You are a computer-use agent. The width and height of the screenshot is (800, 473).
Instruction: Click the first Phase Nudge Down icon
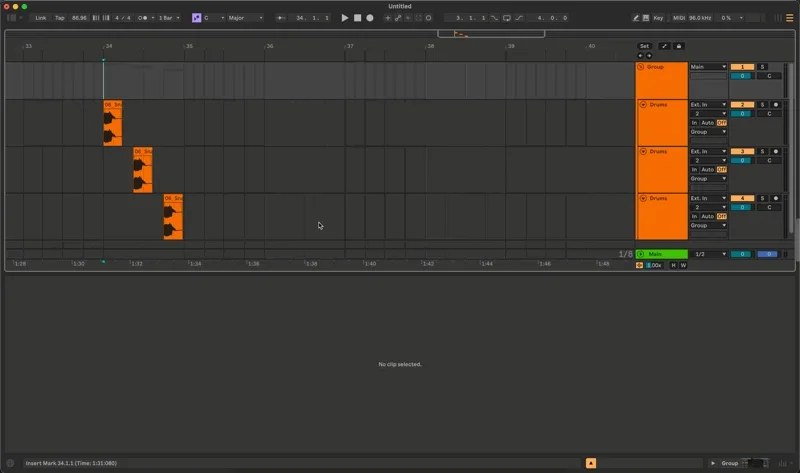tap(95, 18)
